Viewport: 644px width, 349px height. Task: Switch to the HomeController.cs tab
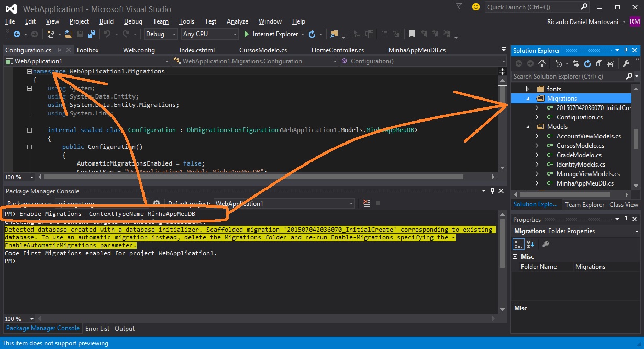(x=337, y=50)
